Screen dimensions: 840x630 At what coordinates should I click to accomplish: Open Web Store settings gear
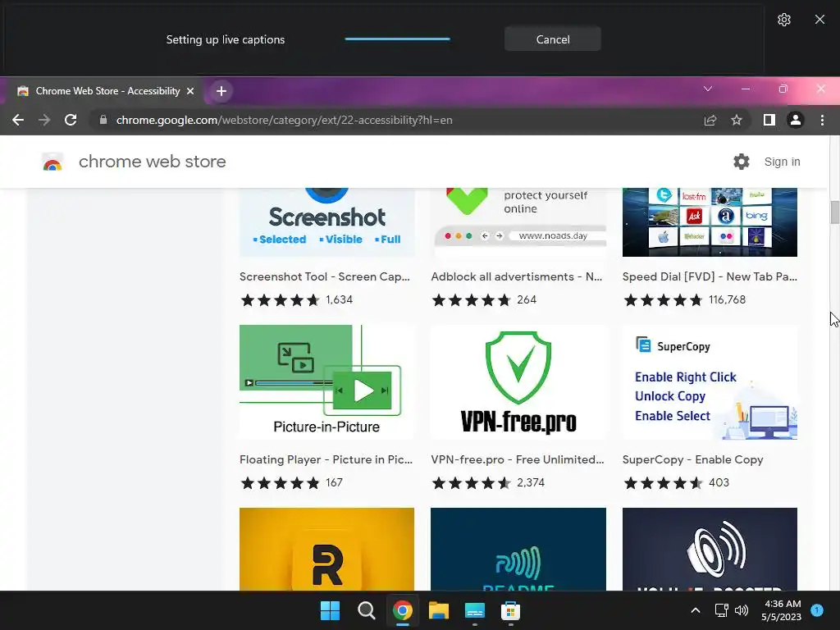(x=741, y=162)
